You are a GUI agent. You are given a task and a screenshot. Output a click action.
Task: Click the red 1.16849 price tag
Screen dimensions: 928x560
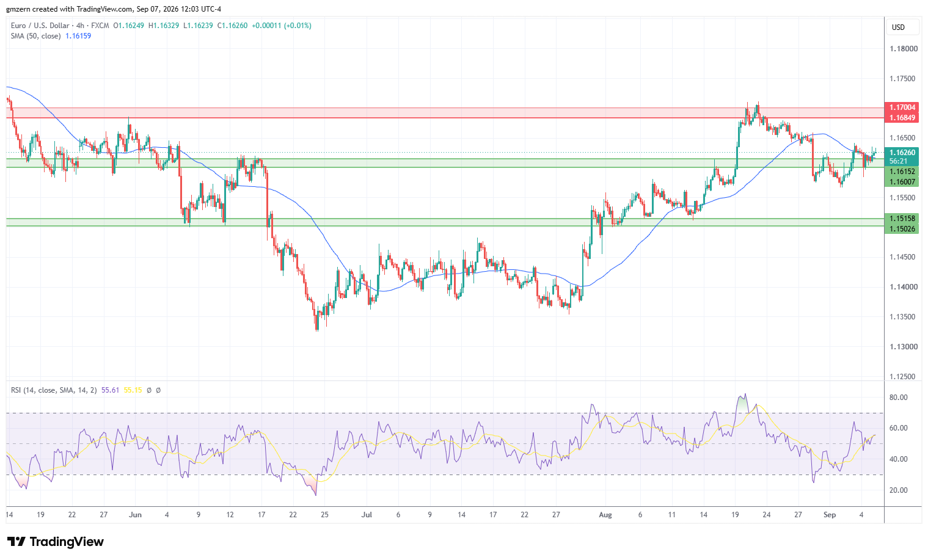902,118
